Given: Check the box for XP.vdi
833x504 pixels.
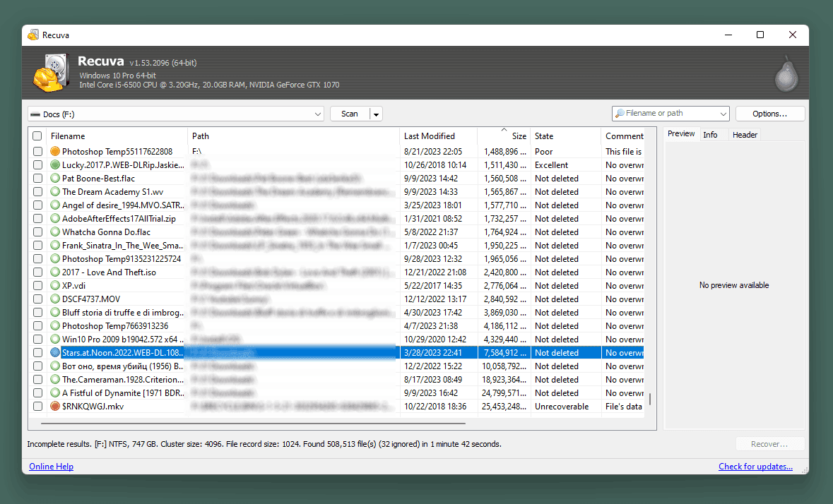Looking at the screenshot, I should [x=37, y=285].
